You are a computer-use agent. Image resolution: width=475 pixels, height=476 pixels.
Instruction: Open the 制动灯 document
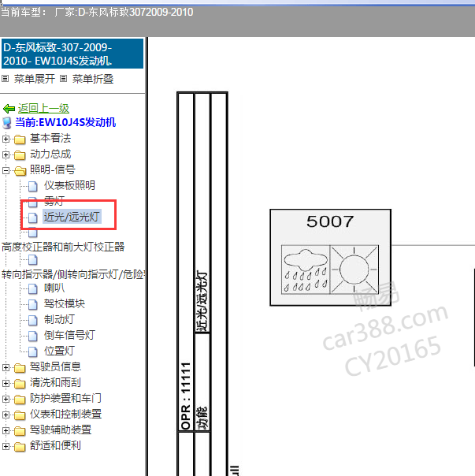pyautogui.click(x=59, y=319)
